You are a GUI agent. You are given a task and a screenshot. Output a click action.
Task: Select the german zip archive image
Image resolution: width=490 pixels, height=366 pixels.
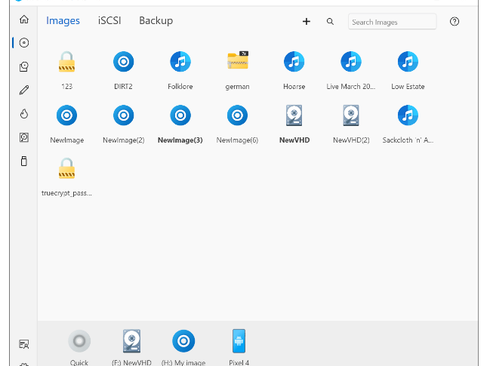pyautogui.click(x=237, y=70)
